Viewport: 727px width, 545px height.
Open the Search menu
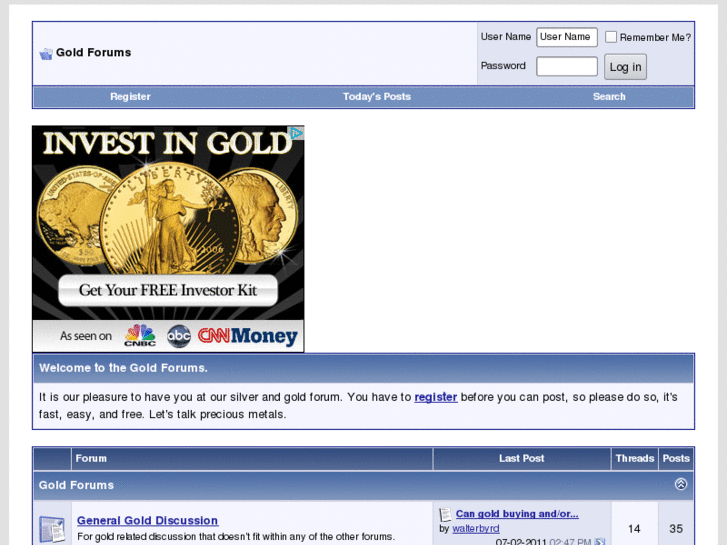click(609, 96)
